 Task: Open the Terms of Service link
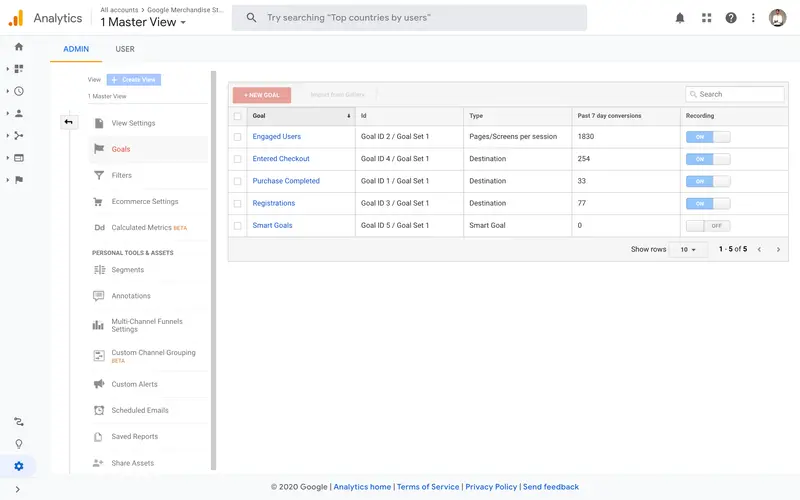428,487
